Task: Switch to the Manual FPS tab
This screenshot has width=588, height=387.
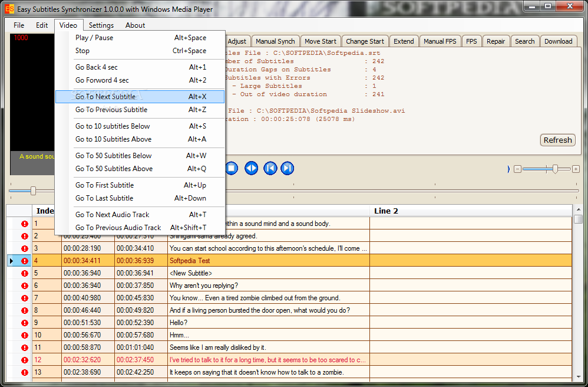Action: [x=440, y=41]
